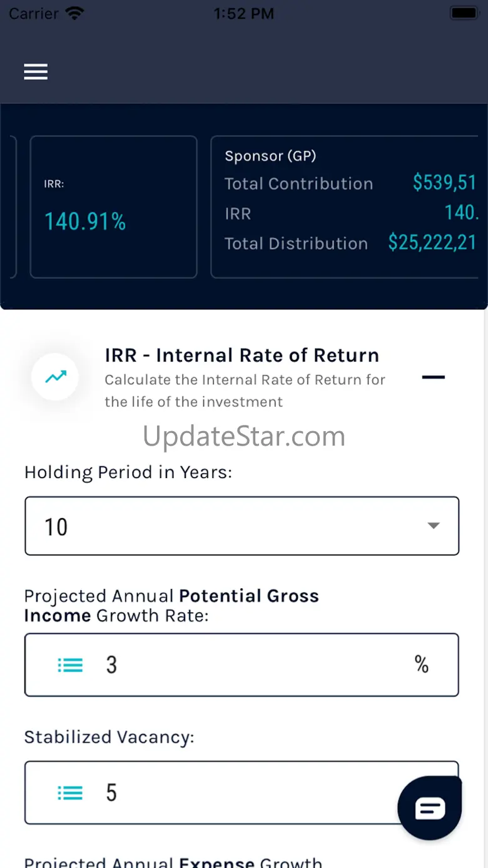Click the Holding Period dropdown arrow
Image resolution: width=488 pixels, height=868 pixels.
pos(434,526)
